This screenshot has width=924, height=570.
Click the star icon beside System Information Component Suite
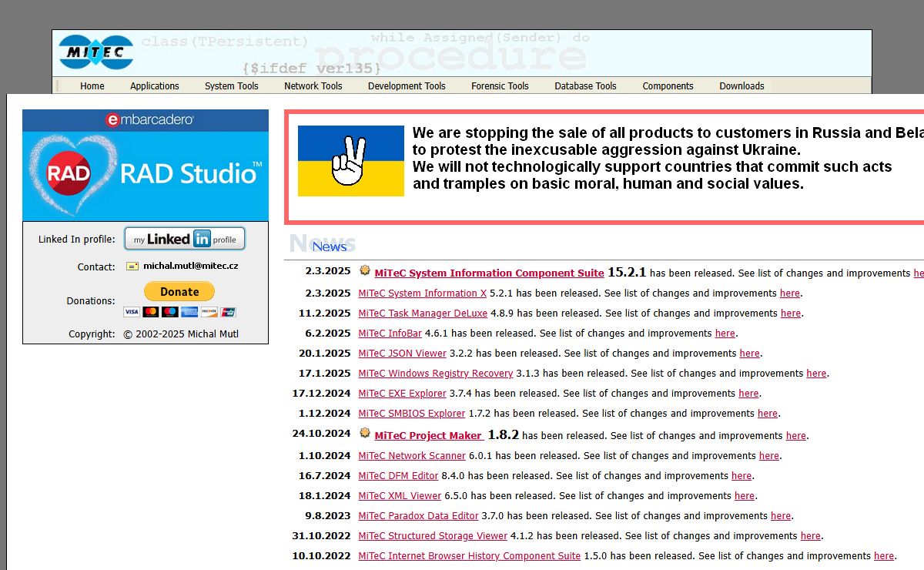click(365, 271)
